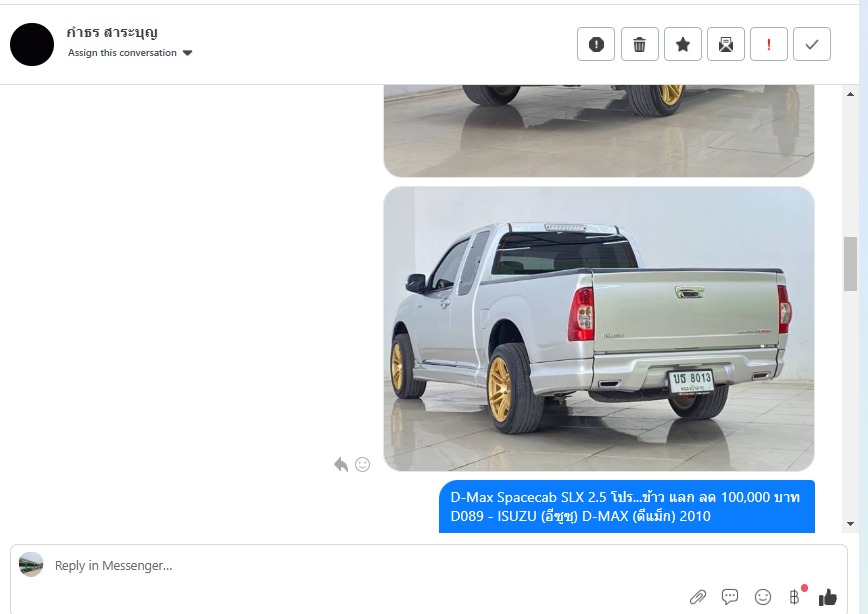
Task: Open emoji picker in reply box
Action: (x=763, y=596)
